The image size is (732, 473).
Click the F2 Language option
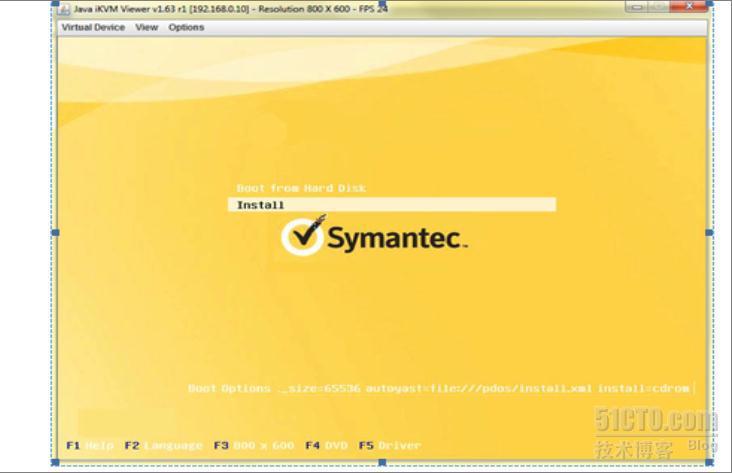163,445
